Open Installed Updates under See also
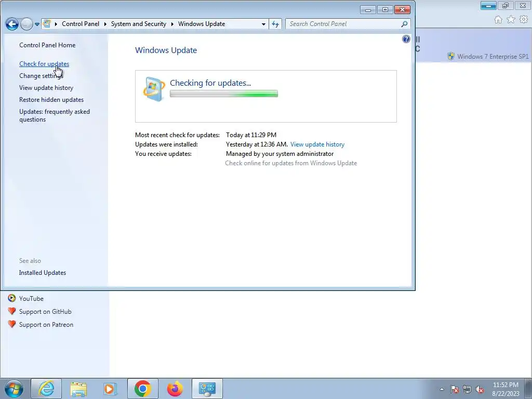Screen dimensions: 532x399 tap(43, 273)
